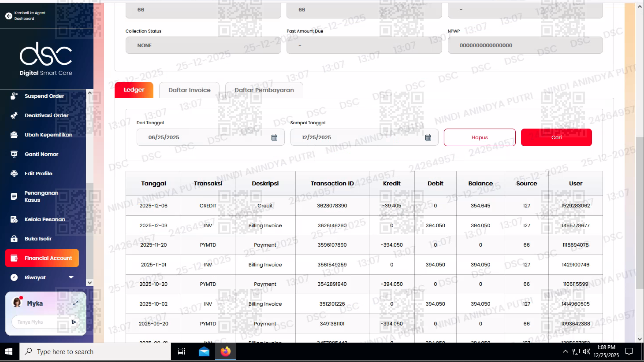Click the Balance column header
This screenshot has width=644, height=362.
[x=480, y=184]
